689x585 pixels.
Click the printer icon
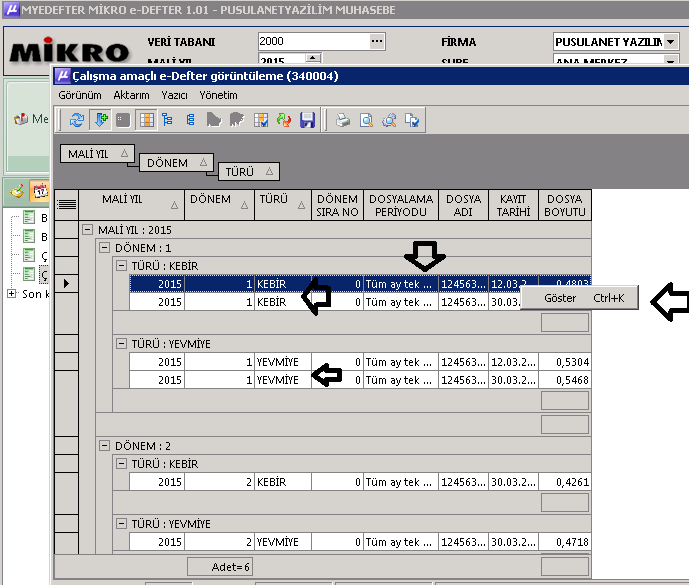pos(343,120)
